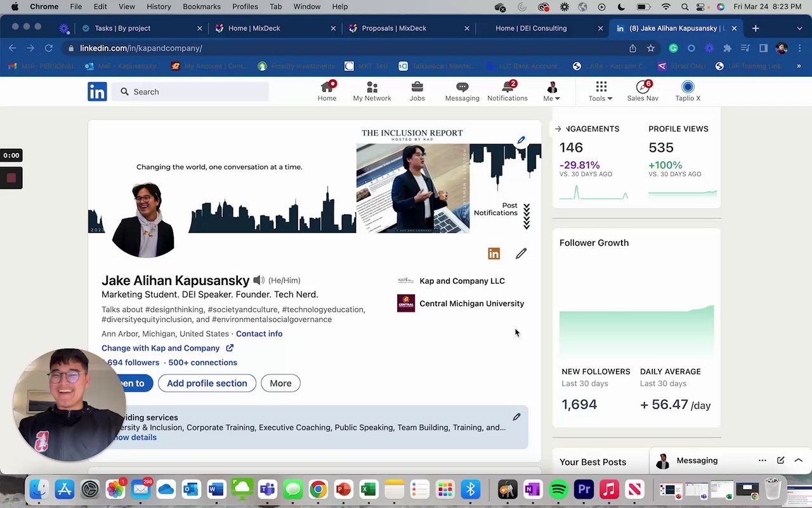Switch to the Tasks | By project tab

click(141, 29)
